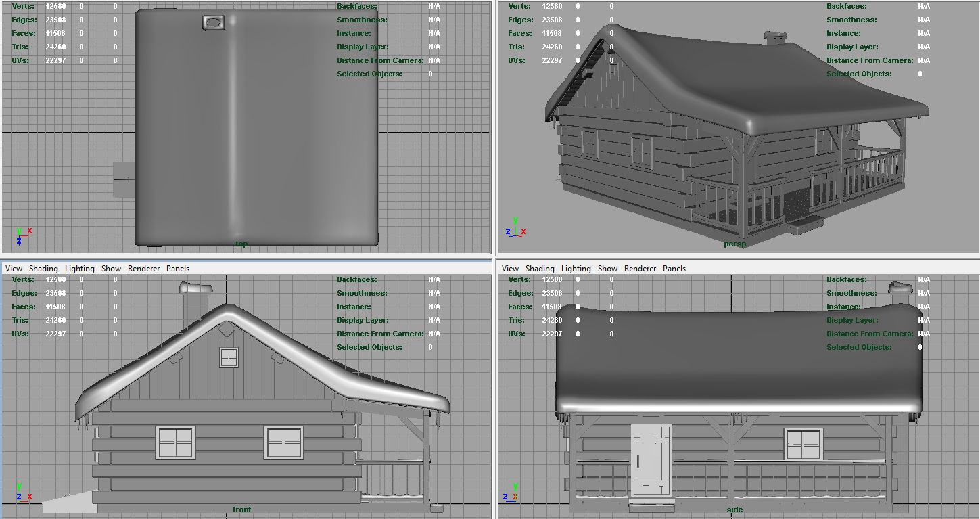
Task: Select the porch steps in the persp view
Action: [x=805, y=225]
